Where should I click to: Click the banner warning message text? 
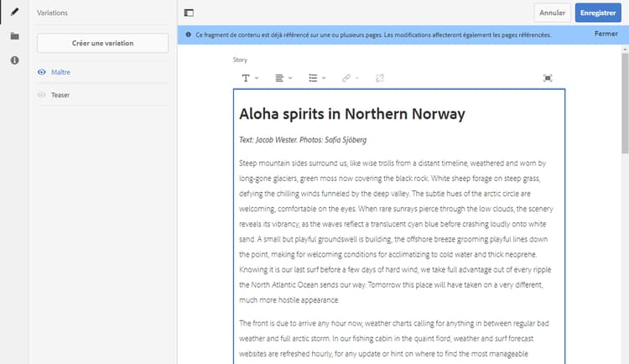coord(373,35)
